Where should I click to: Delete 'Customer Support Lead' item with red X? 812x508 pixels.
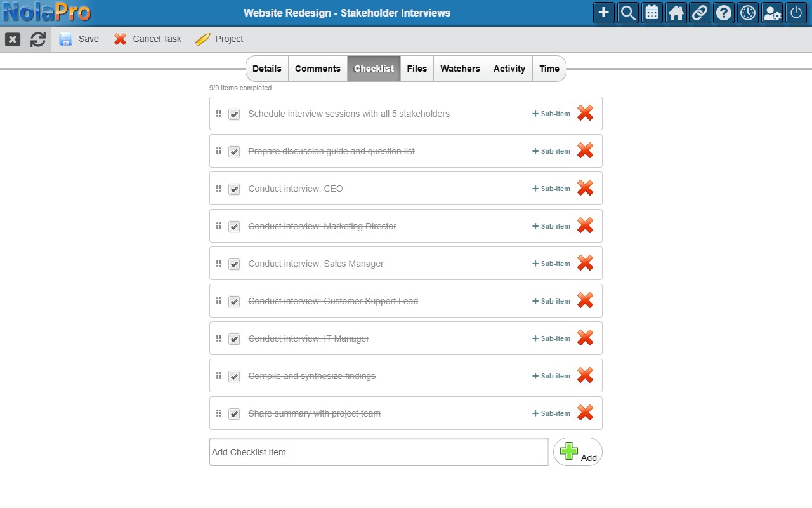pyautogui.click(x=585, y=300)
